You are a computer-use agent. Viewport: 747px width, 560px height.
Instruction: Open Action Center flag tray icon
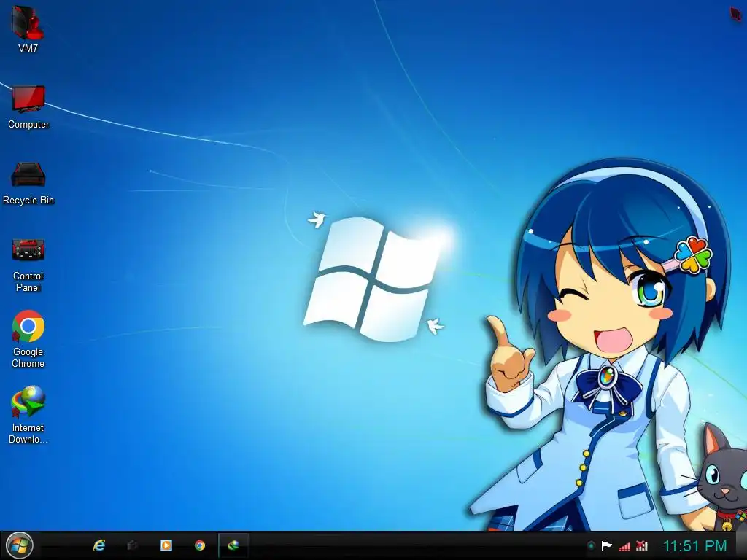(606, 546)
